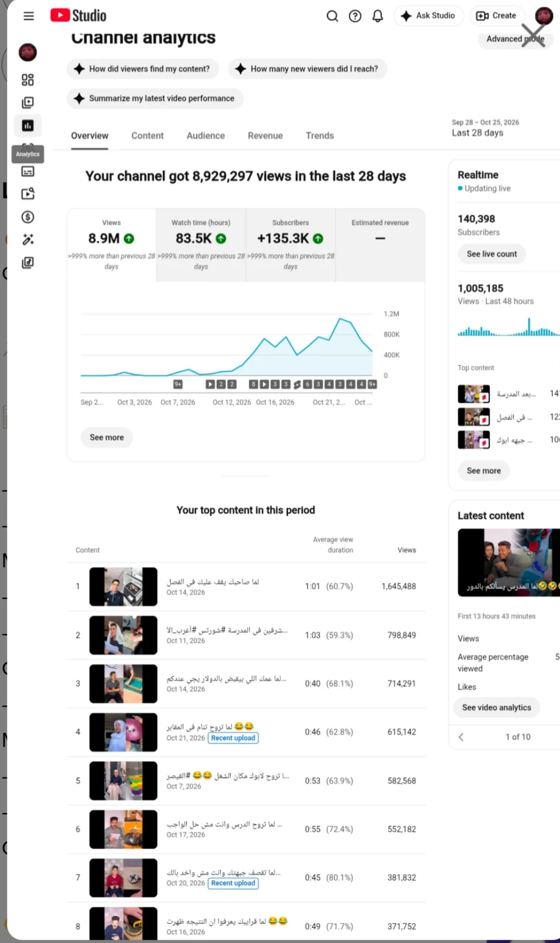Click the green up arrow beside 83.5K

coord(221,239)
